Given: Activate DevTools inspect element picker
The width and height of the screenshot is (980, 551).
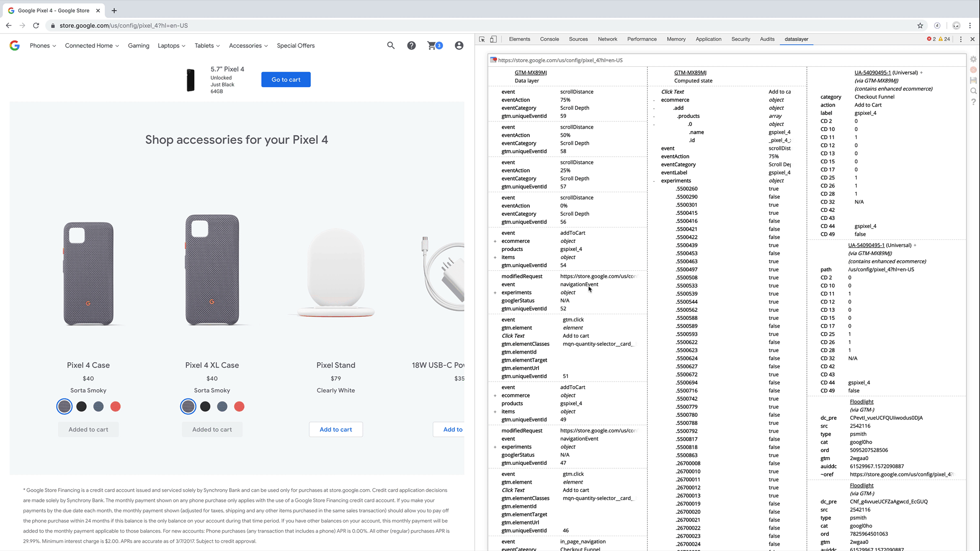Looking at the screenshot, I should (x=482, y=39).
